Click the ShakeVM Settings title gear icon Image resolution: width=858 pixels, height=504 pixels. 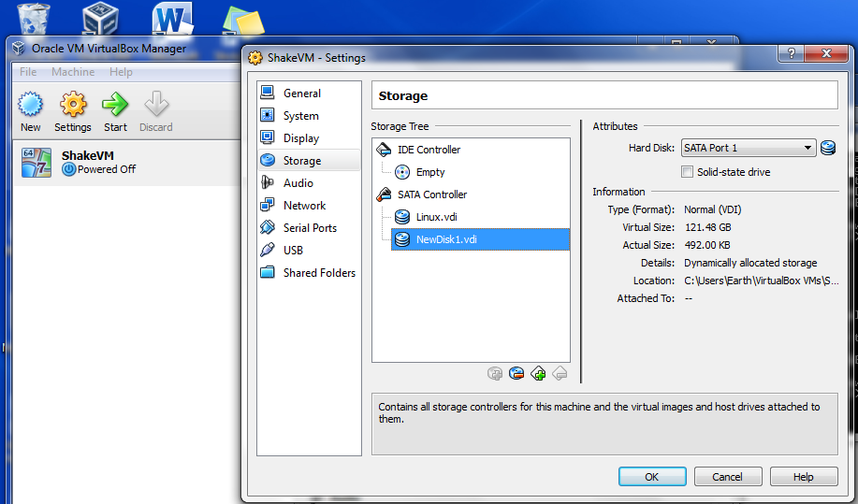(x=255, y=57)
